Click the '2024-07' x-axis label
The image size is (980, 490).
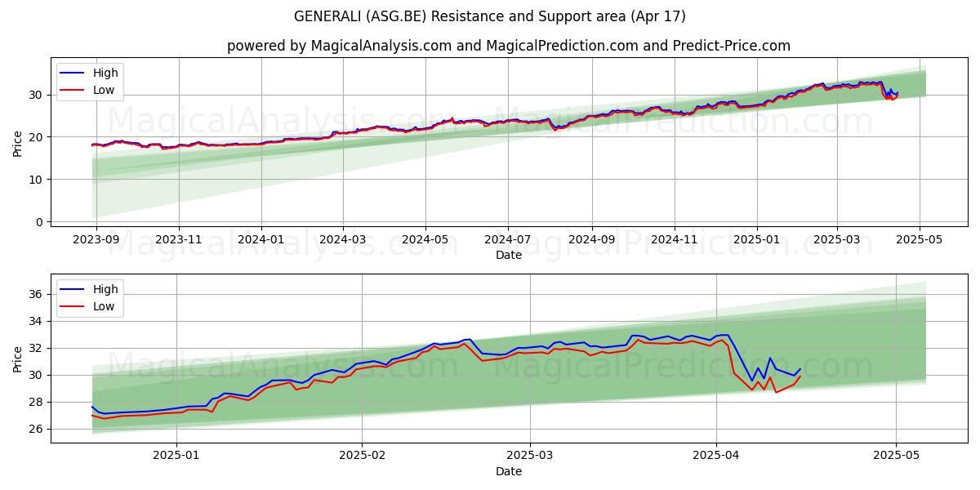pos(508,240)
